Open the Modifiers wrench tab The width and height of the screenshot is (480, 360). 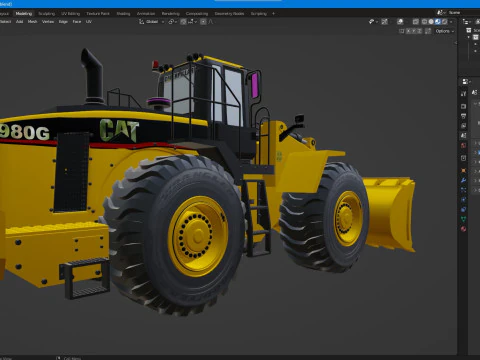click(x=463, y=180)
